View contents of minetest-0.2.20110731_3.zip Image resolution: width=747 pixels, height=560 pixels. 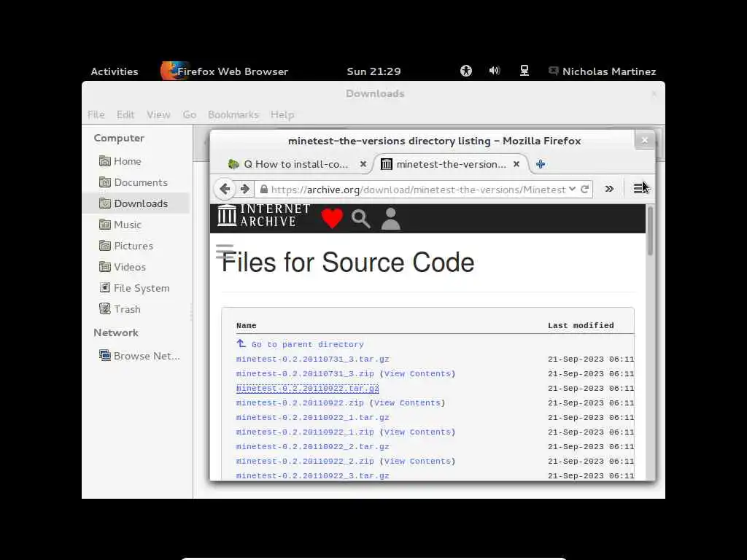pos(417,374)
